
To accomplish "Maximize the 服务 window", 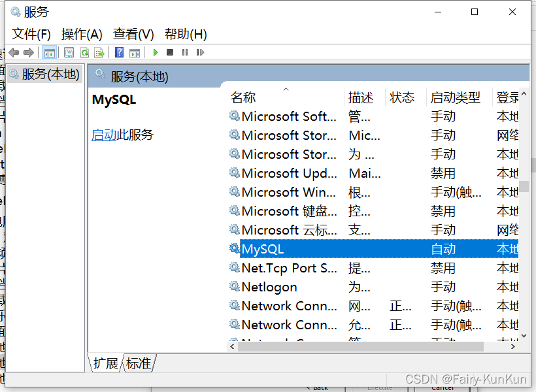I will point(475,12).
